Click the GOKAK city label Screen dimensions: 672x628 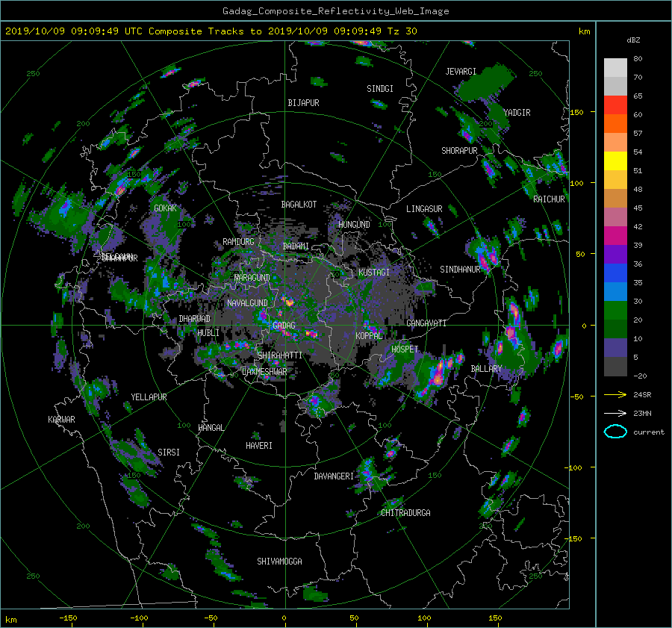click(165, 208)
